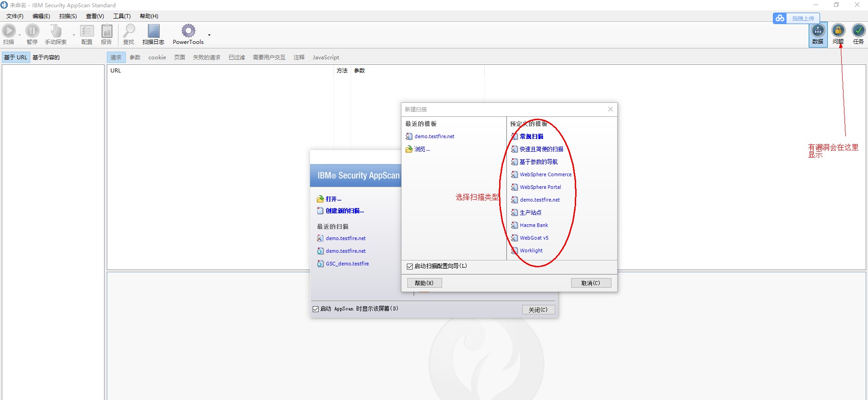Click the URL column header
Image resolution: width=868 pixels, height=400 pixels.
(x=221, y=71)
